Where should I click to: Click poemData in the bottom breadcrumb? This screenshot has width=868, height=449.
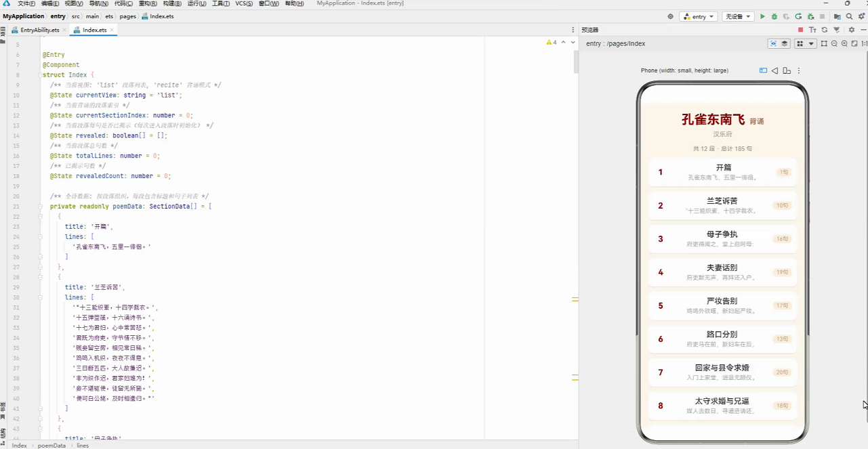click(x=51, y=446)
